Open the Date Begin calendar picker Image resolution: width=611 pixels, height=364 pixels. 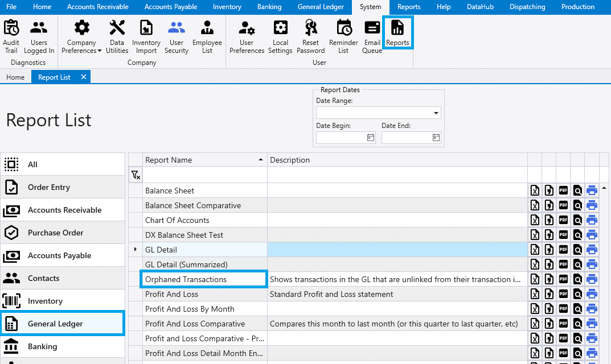click(x=371, y=138)
